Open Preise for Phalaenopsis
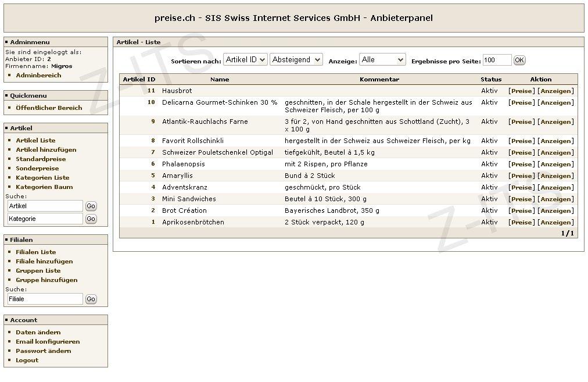The height and width of the screenshot is (382, 588). coord(522,164)
